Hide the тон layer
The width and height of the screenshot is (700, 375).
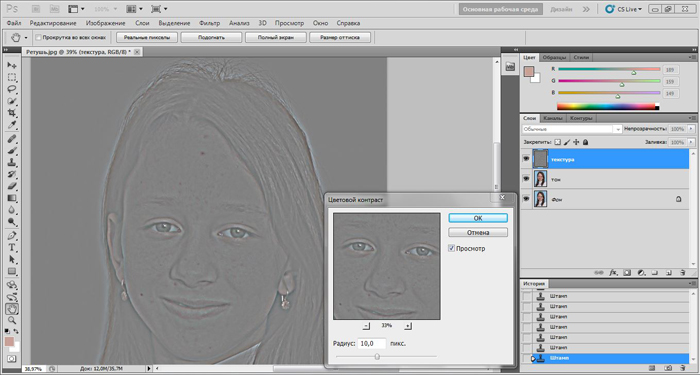[x=526, y=179]
